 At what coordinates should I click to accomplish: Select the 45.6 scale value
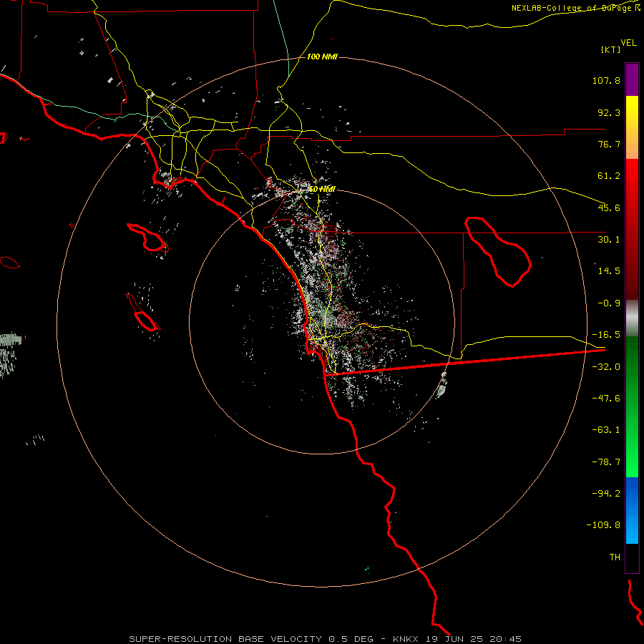[x=609, y=208]
